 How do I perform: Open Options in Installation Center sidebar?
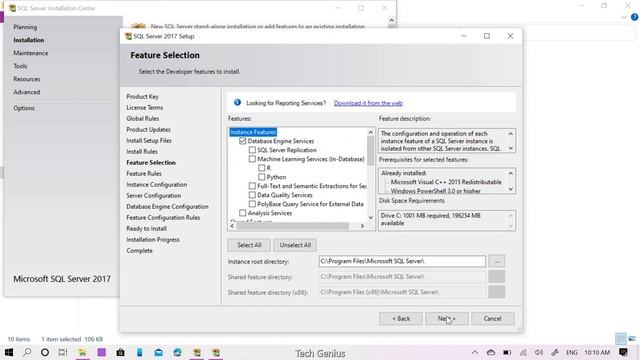24,108
